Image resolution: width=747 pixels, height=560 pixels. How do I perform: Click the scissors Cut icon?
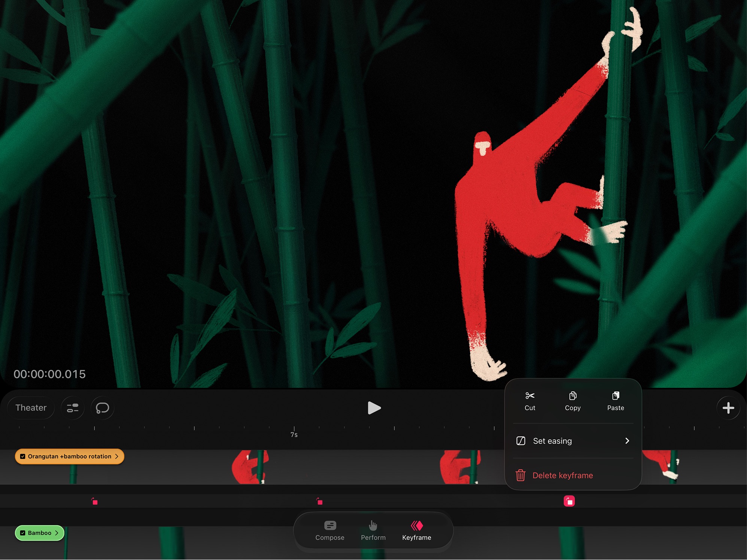pyautogui.click(x=529, y=396)
